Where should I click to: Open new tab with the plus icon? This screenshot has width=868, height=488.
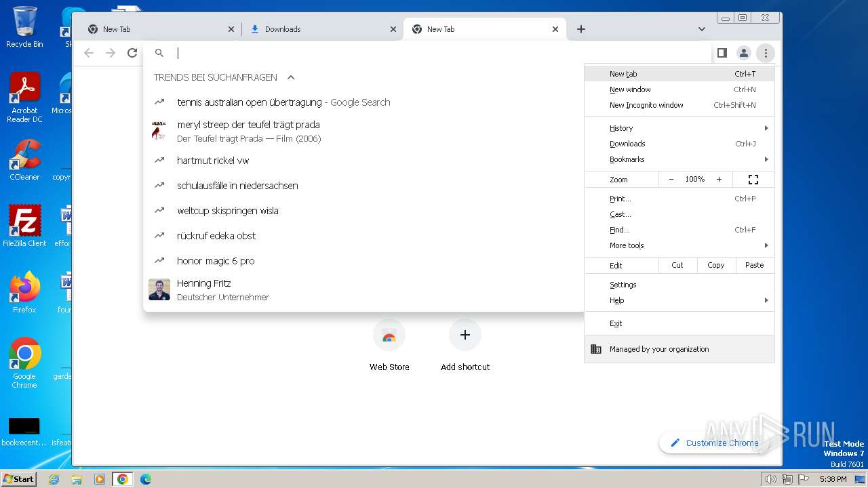[581, 29]
